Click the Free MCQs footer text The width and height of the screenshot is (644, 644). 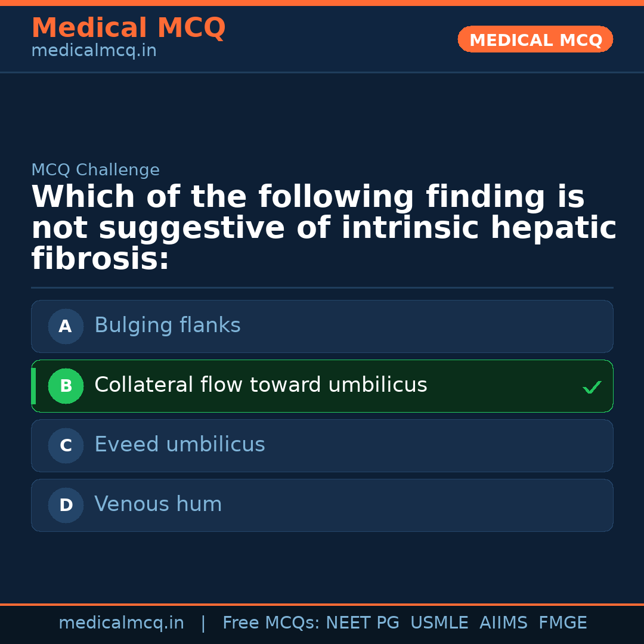[x=271, y=623]
